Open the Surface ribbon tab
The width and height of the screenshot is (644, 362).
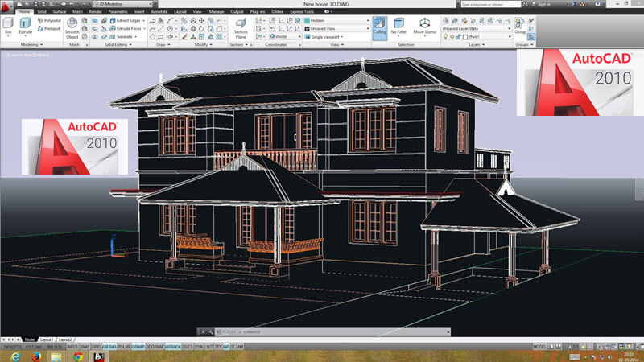point(59,12)
